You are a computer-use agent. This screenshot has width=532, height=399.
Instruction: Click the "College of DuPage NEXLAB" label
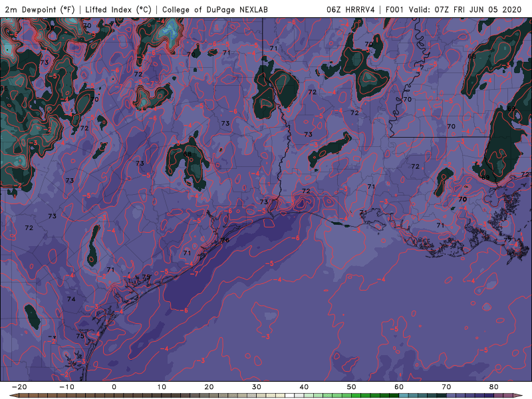click(x=215, y=10)
